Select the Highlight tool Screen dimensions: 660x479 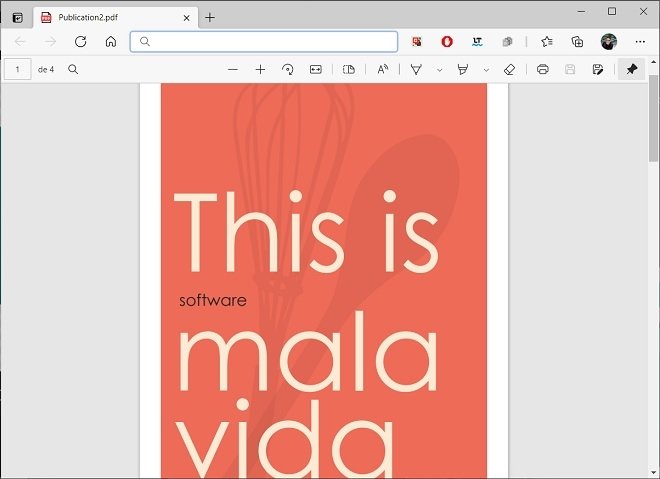pyautogui.click(x=463, y=69)
